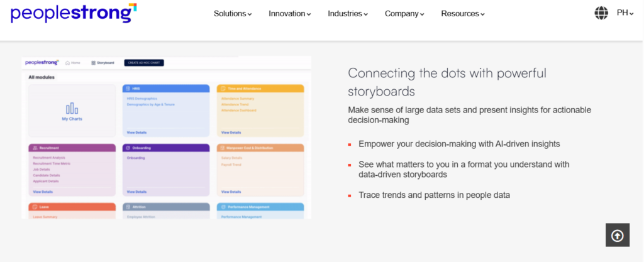
Task: Expand the Solutions menu
Action: click(x=233, y=14)
